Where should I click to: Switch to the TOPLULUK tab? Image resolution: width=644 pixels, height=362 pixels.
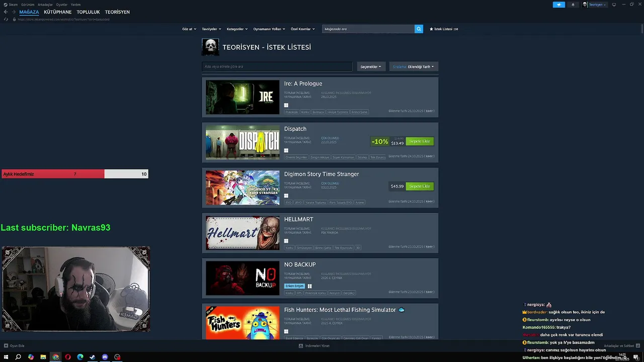click(89, 12)
